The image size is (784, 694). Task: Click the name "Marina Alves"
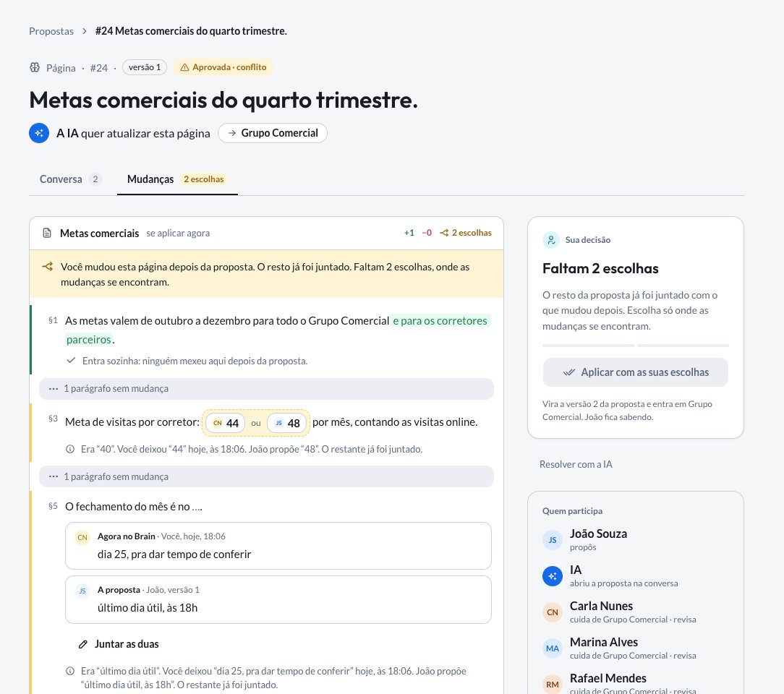point(604,642)
